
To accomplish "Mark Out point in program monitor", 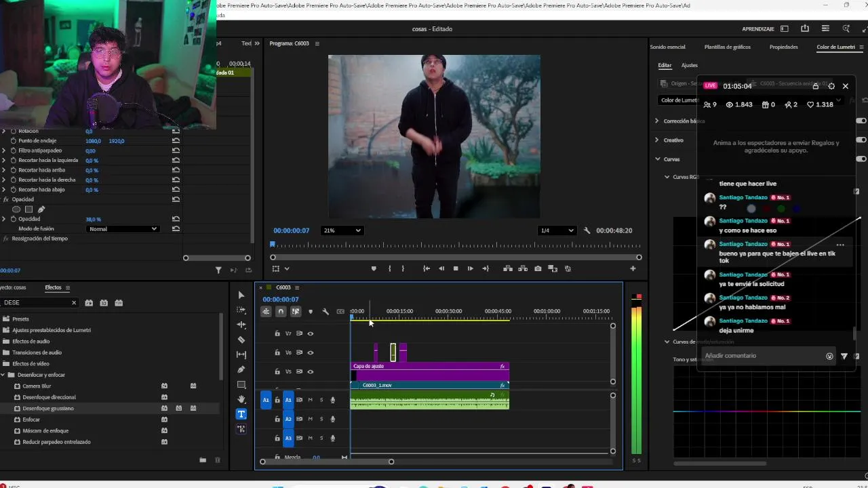I will [403, 268].
